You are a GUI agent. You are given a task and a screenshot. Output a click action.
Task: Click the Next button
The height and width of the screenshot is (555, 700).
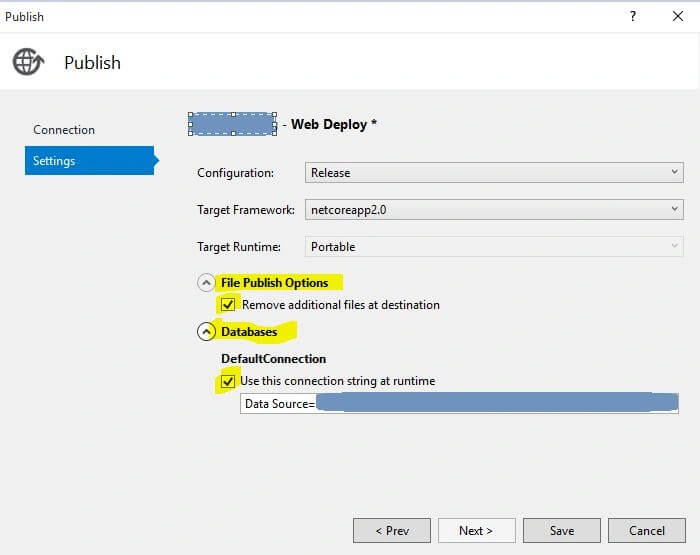(476, 531)
